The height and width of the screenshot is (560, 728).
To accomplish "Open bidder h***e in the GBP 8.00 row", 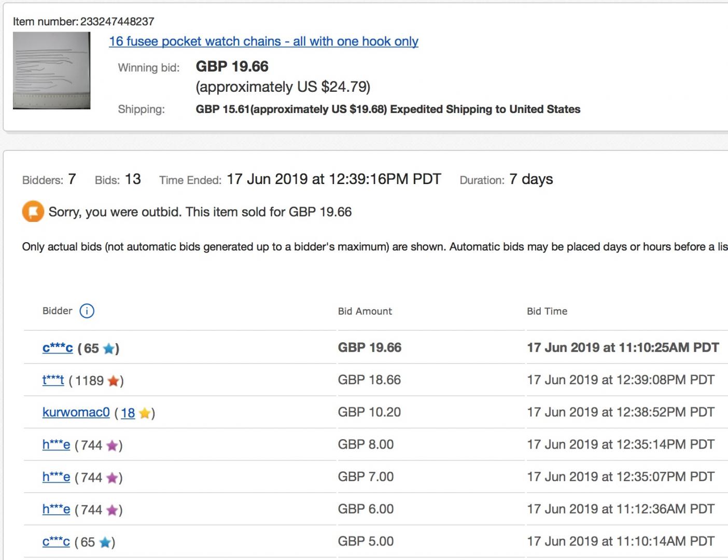I will pos(56,444).
